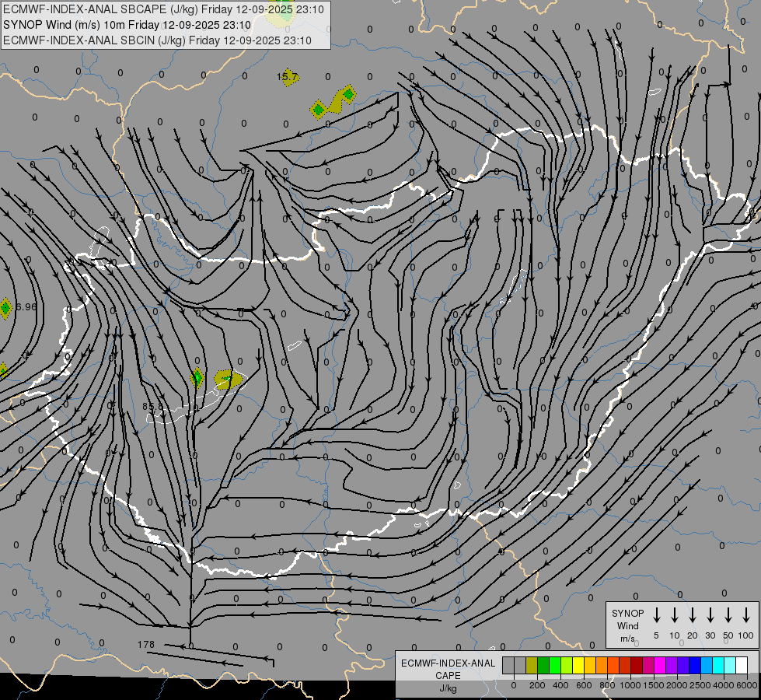This screenshot has height=700, width=761.
Task: Click the 5 m/s wind arrow in legend
Action: point(656,615)
